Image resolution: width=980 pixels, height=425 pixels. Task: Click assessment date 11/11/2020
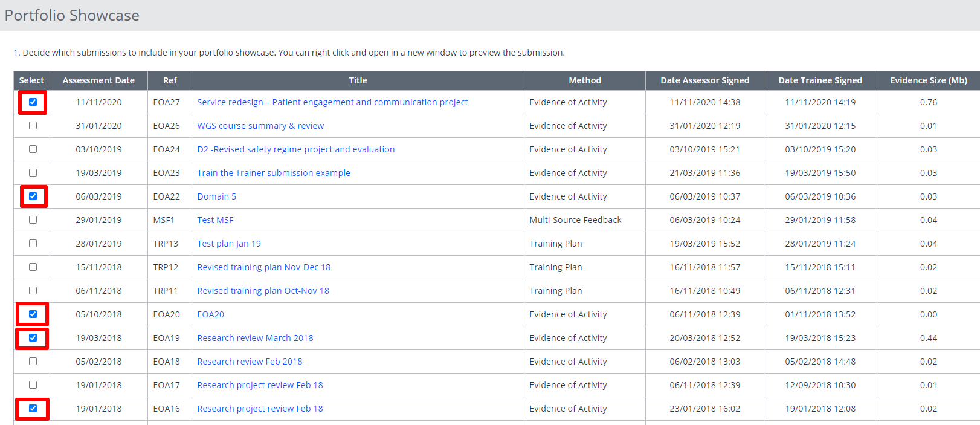[x=98, y=102]
